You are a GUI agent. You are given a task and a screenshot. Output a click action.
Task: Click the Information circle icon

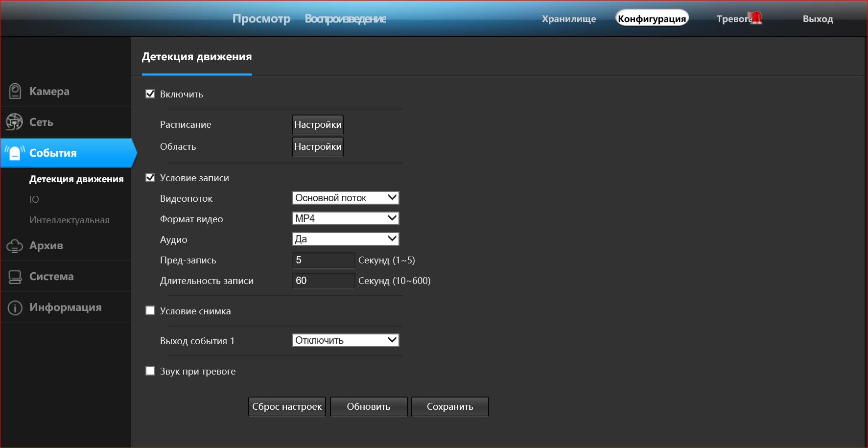click(x=15, y=307)
